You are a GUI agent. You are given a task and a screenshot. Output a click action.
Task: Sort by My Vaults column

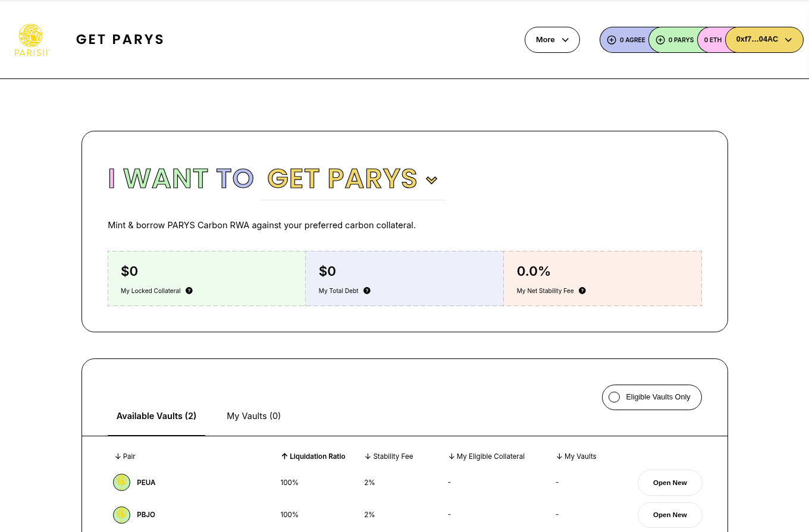pyautogui.click(x=576, y=457)
